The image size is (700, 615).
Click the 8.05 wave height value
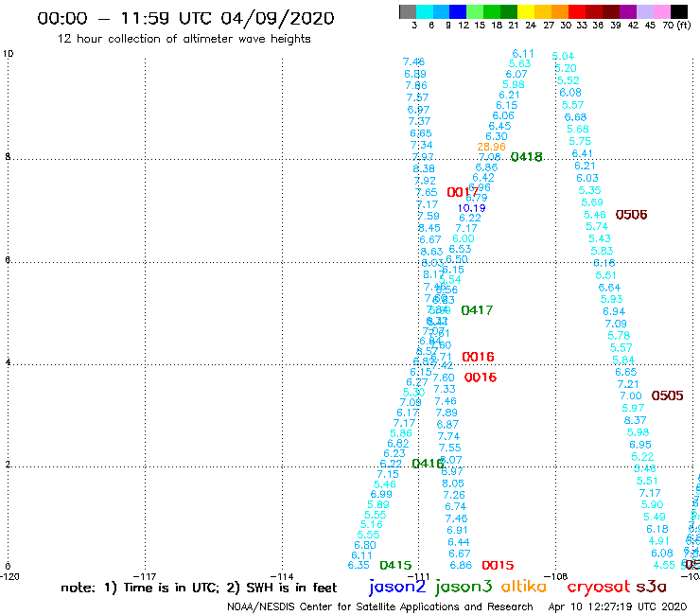[453, 483]
